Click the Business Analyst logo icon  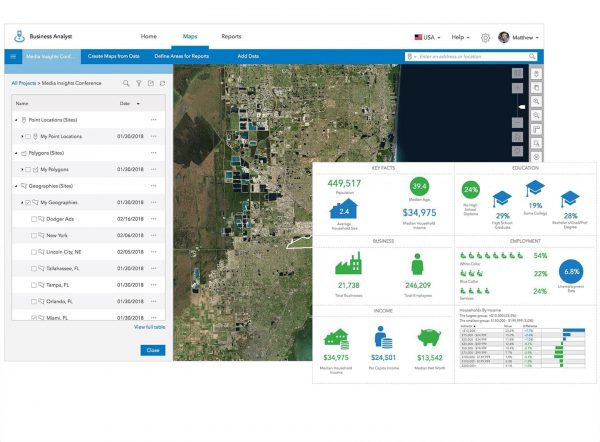(19, 36)
